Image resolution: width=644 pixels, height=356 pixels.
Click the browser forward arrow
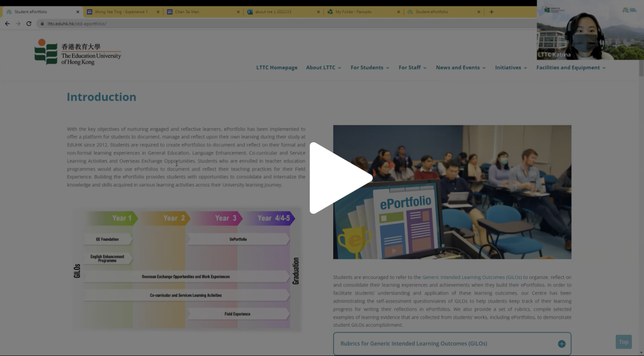pos(18,24)
